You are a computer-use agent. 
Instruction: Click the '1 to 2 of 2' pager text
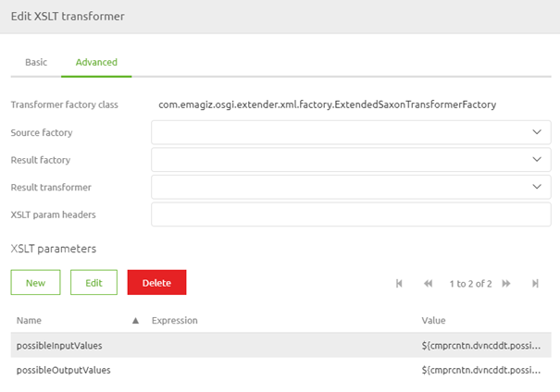pos(471,284)
